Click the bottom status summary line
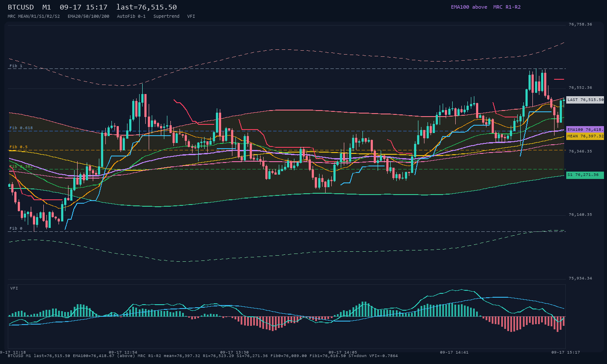This screenshot has width=607, height=364. tap(203, 356)
